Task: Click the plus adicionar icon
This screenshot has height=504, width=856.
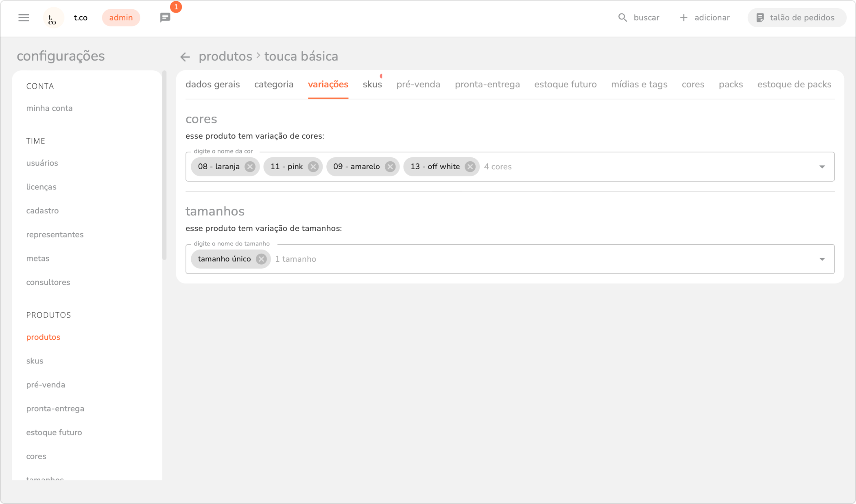Action: click(684, 17)
